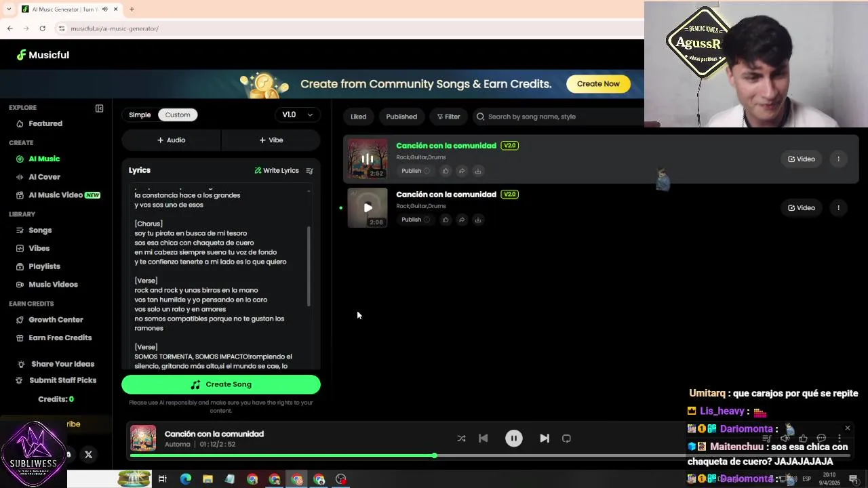Toggle shuffle in the player bar
Viewport: 868px width, 488px height.
[x=461, y=439]
